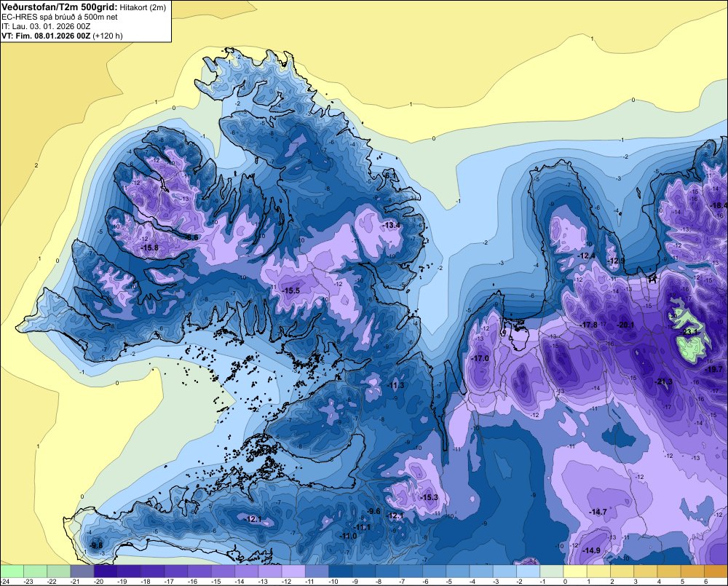
Task: Click the "-9.6" temperature value
Action: [x=373, y=511]
